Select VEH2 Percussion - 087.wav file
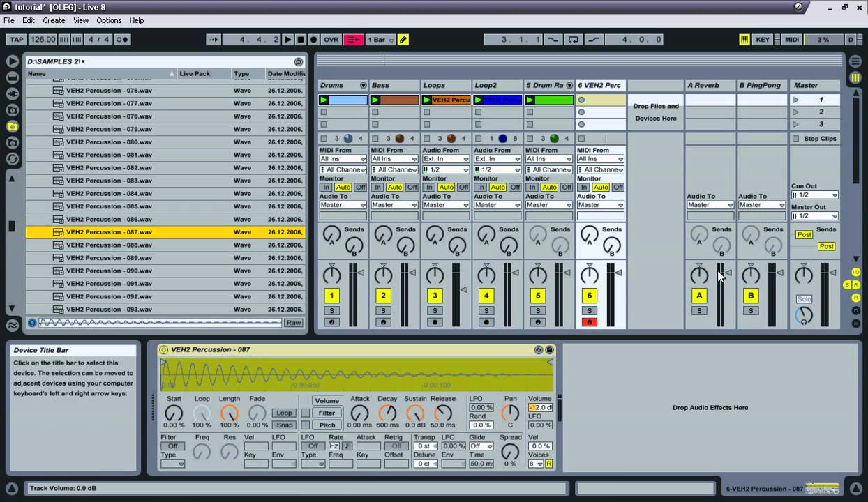Image resolution: width=868 pixels, height=502 pixels. (x=165, y=232)
